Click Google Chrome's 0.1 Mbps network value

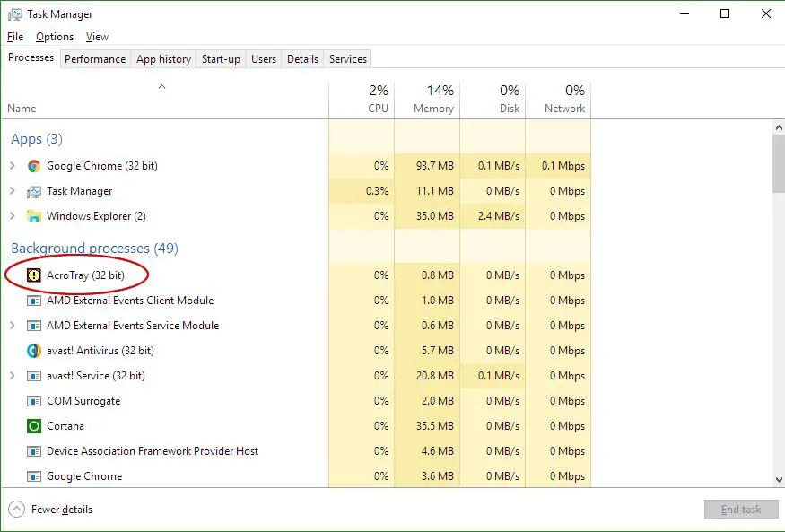(x=563, y=166)
